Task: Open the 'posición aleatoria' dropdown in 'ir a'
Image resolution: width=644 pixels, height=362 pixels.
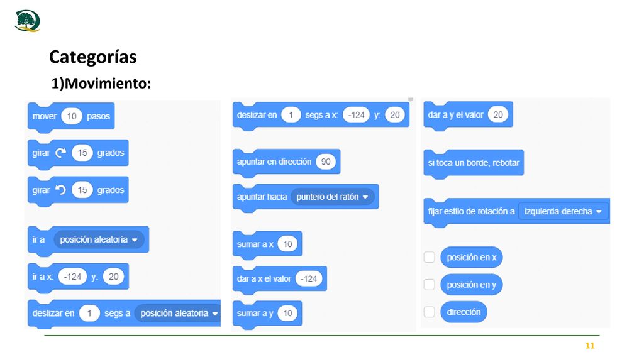Action: coord(99,239)
